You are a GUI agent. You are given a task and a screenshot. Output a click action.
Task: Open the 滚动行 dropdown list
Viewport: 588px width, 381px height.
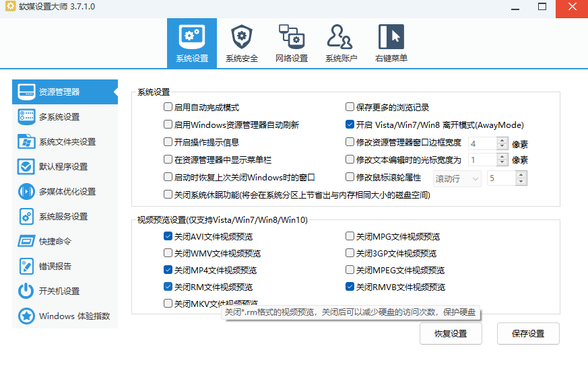(457, 178)
